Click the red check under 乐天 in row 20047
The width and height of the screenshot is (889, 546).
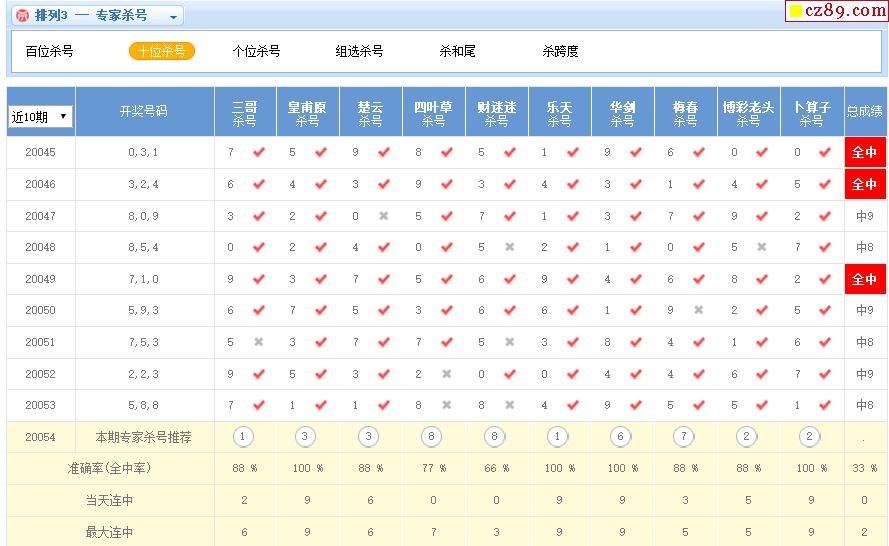[x=573, y=215]
